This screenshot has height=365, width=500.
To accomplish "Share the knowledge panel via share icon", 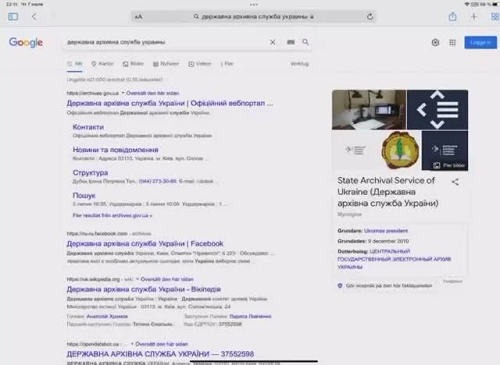I will pyautogui.click(x=455, y=182).
